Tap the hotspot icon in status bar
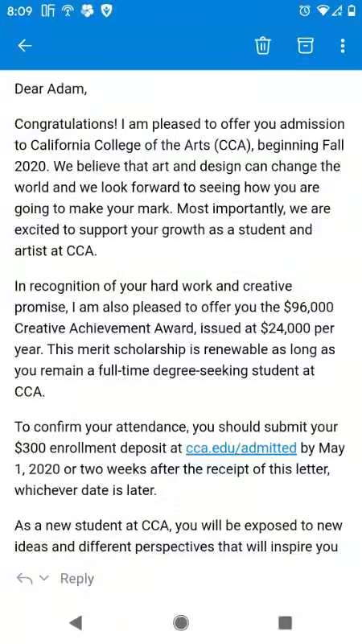The image size is (362, 644). click(x=67, y=11)
